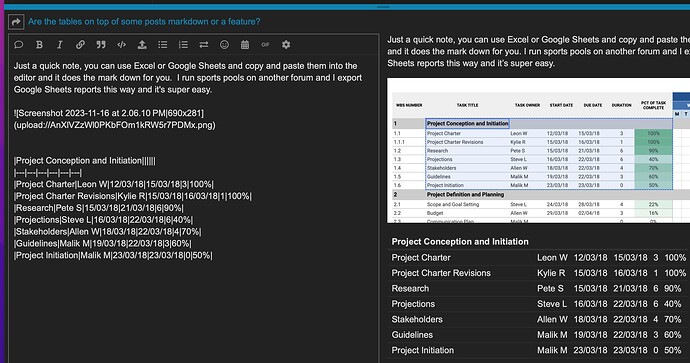Open the GIF picker in the toolbar
Viewport: 690px width, 363px height.
point(265,44)
